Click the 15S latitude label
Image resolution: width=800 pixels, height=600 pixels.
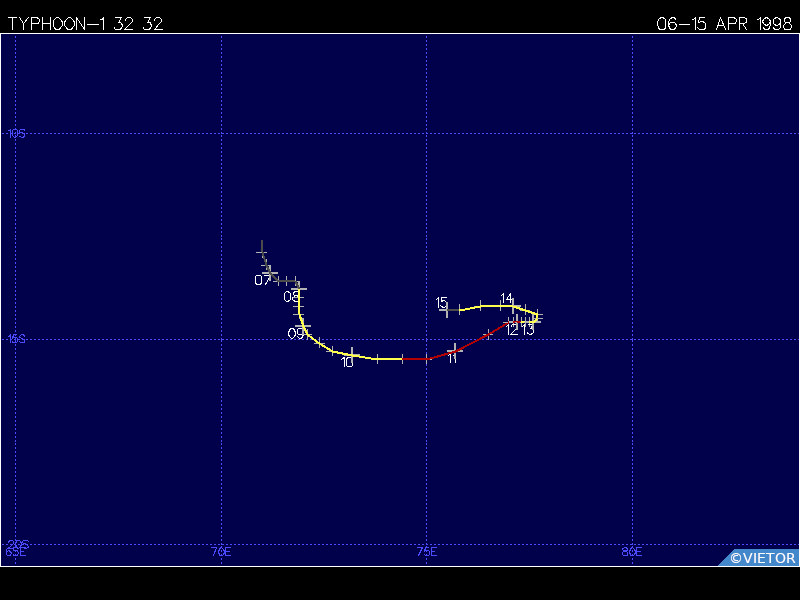coord(16,339)
